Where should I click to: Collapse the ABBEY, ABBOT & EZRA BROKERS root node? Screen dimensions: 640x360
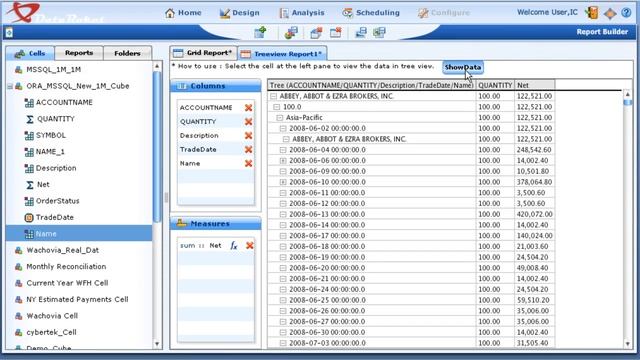click(x=273, y=96)
